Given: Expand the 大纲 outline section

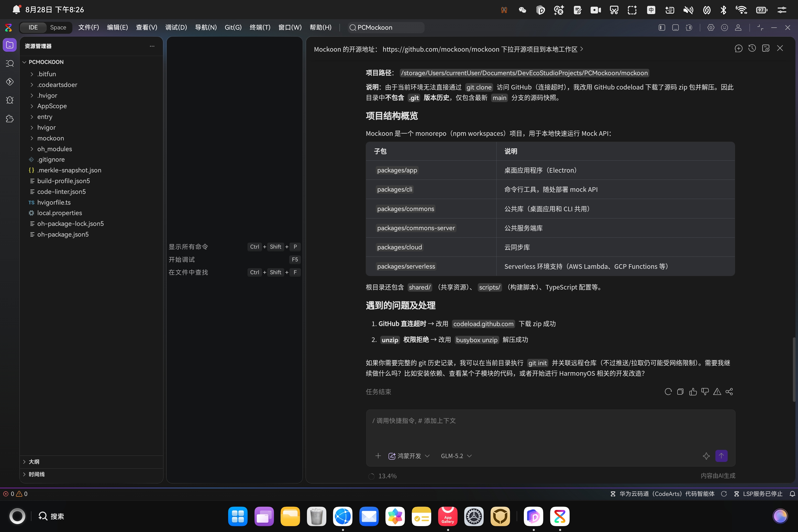Looking at the screenshot, I should click(x=91, y=462).
